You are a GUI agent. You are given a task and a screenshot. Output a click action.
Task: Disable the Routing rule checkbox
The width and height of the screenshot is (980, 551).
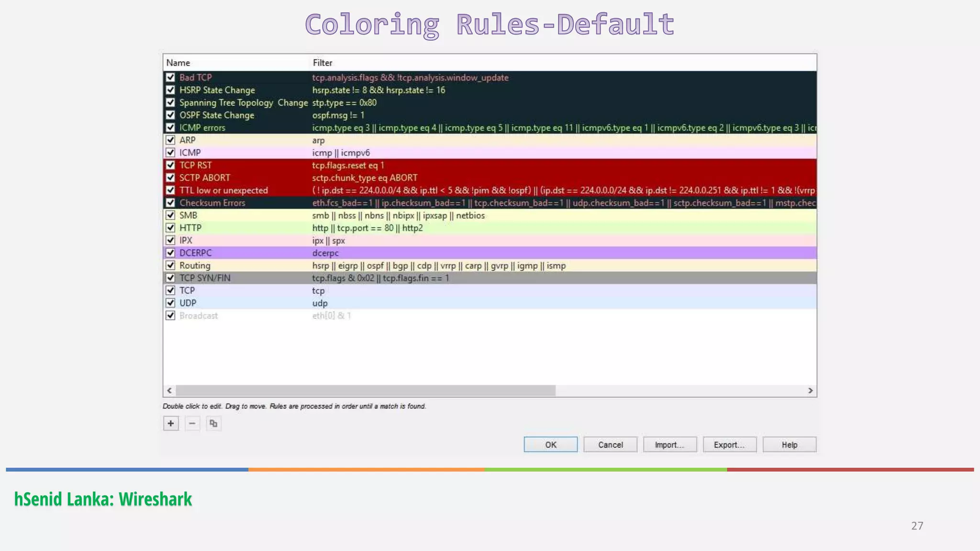pyautogui.click(x=170, y=265)
